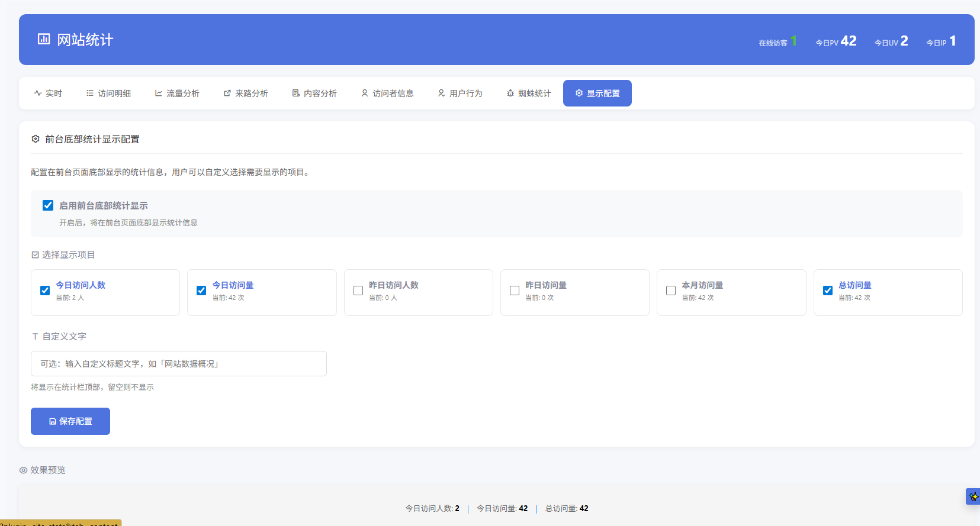
Task: Click 启用前台底部统计显示 label text
Action: click(x=104, y=206)
